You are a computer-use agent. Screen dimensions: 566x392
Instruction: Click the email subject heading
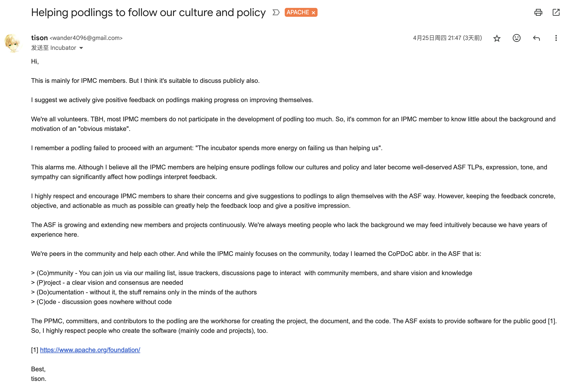[148, 12]
